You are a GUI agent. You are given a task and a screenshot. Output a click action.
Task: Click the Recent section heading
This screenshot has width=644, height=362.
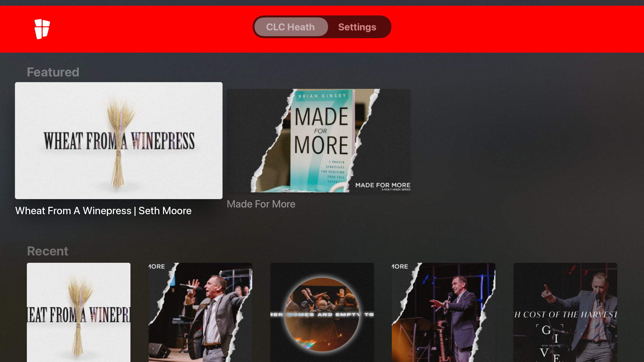[48, 251]
